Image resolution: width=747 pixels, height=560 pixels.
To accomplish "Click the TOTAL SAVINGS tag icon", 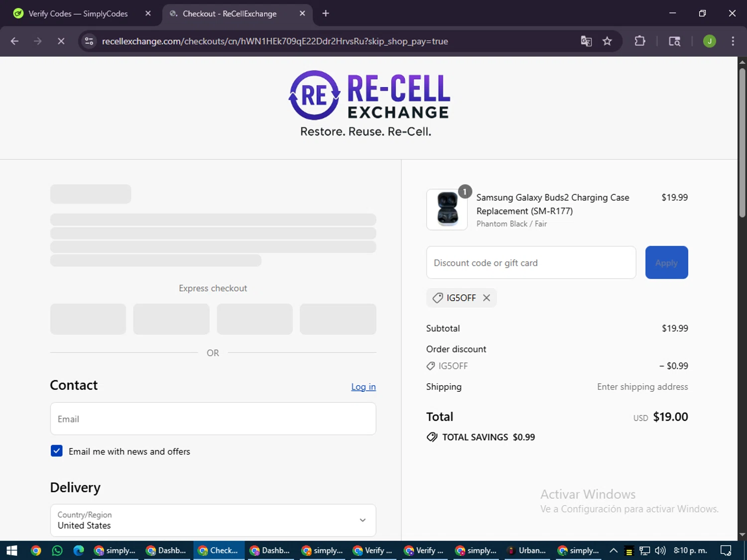I will (x=432, y=437).
